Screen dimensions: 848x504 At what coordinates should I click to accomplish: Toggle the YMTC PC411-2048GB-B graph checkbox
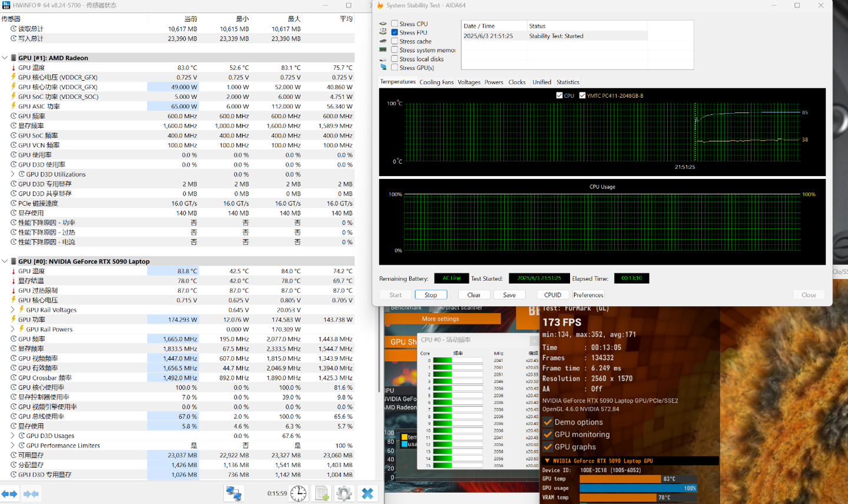pos(582,95)
